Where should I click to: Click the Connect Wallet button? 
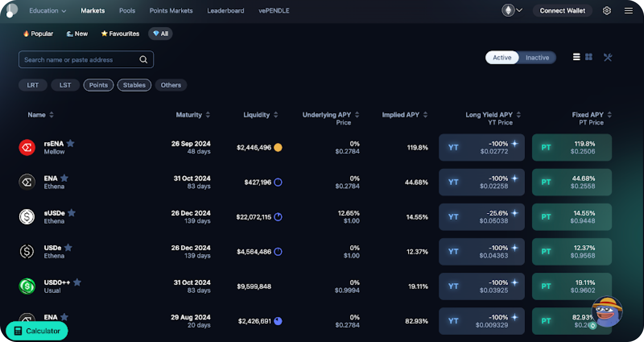(562, 10)
